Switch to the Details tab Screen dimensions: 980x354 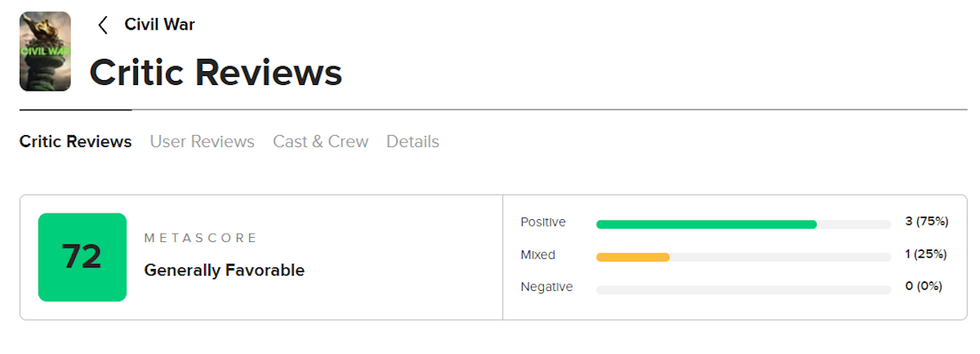click(x=412, y=141)
